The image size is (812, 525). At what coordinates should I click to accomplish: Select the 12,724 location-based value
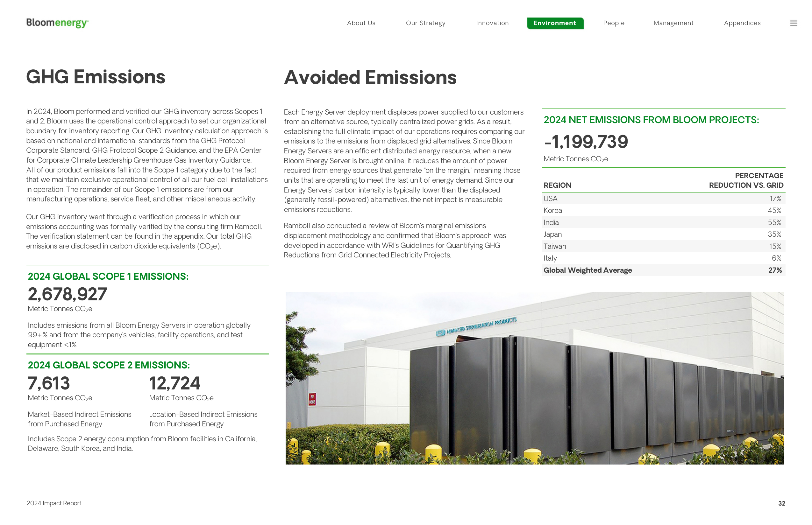click(175, 383)
